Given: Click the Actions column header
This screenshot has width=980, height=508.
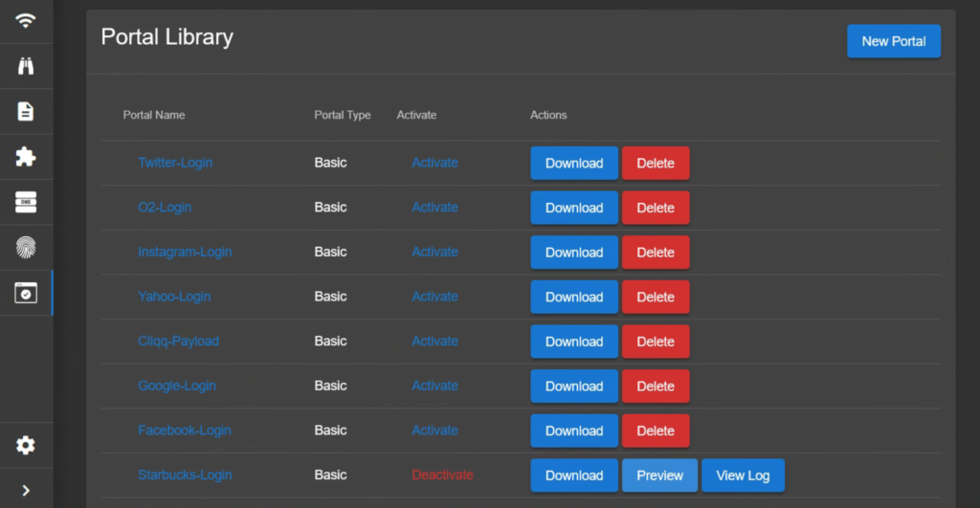Looking at the screenshot, I should click(548, 115).
